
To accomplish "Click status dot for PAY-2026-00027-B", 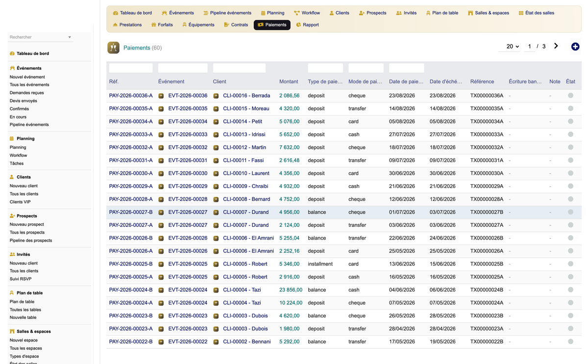I will [570, 212].
